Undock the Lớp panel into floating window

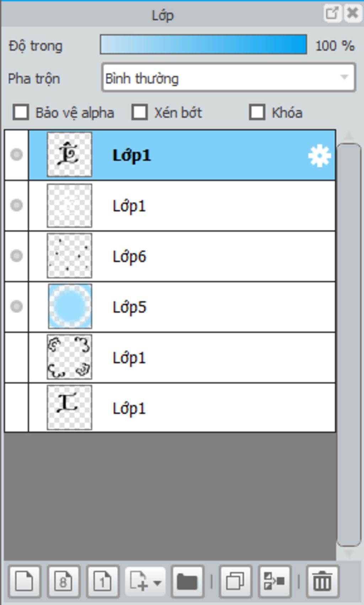point(332,14)
